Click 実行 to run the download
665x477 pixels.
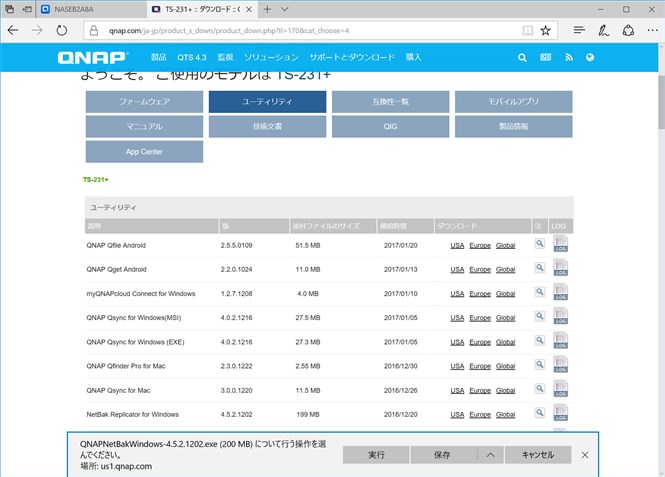tap(376, 455)
